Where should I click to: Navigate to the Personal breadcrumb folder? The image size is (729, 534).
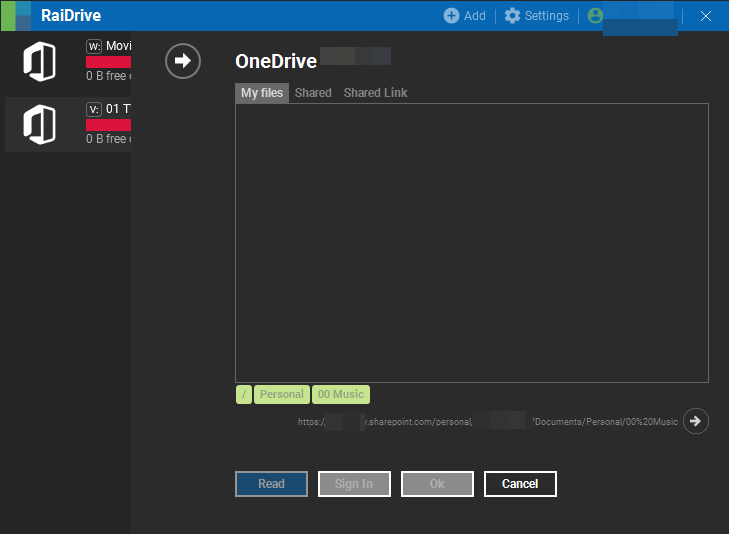click(281, 394)
